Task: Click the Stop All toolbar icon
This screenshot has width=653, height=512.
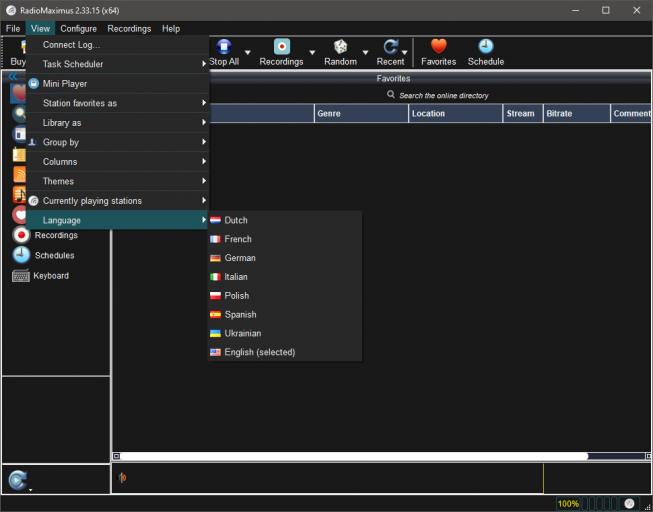Action: [x=224, y=47]
